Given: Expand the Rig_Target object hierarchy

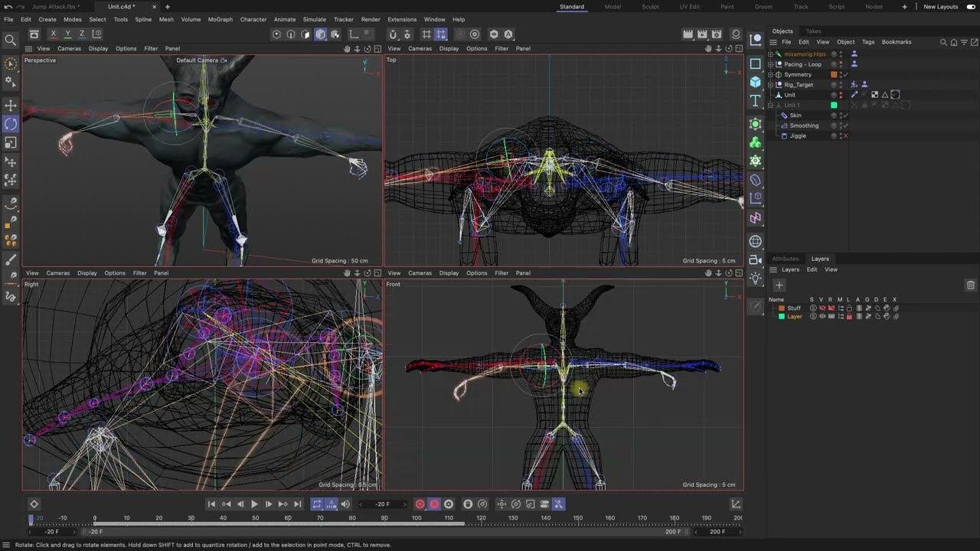Looking at the screenshot, I should (x=771, y=85).
